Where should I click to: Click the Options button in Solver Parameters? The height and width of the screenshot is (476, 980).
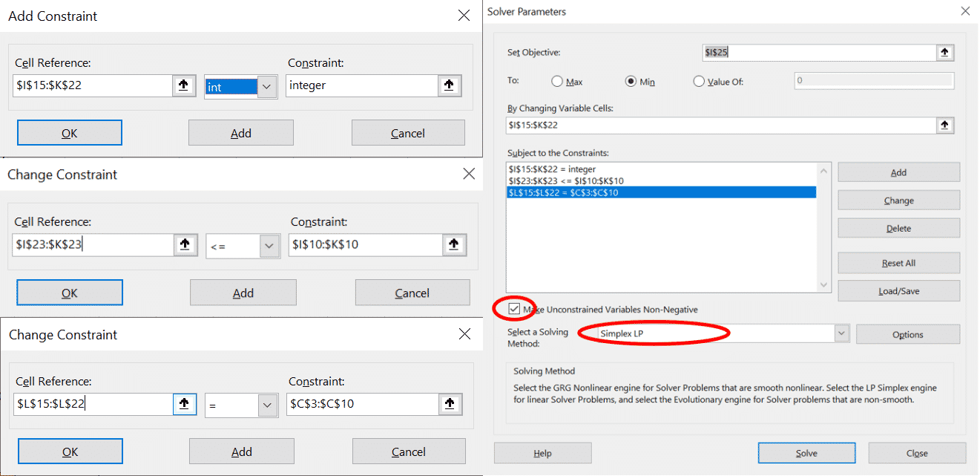tap(907, 335)
